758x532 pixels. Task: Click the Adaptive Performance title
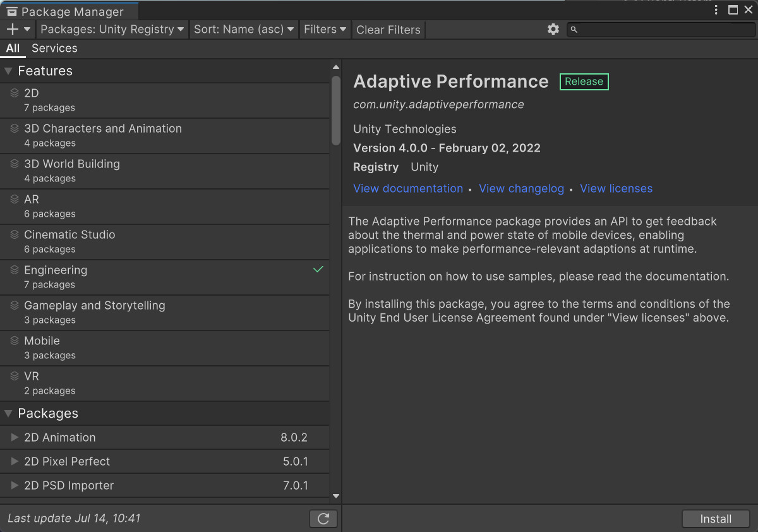point(451,82)
